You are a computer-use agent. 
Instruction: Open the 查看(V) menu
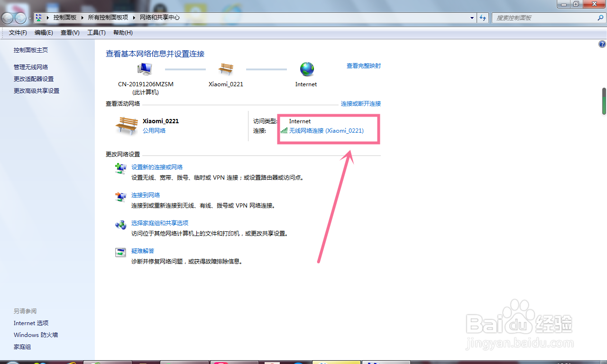point(70,33)
